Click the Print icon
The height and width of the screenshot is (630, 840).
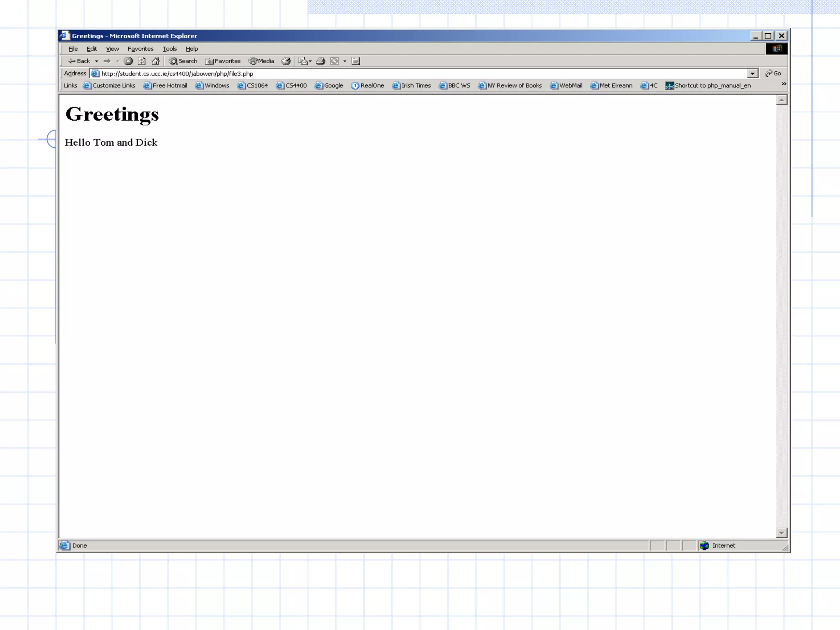tap(321, 61)
